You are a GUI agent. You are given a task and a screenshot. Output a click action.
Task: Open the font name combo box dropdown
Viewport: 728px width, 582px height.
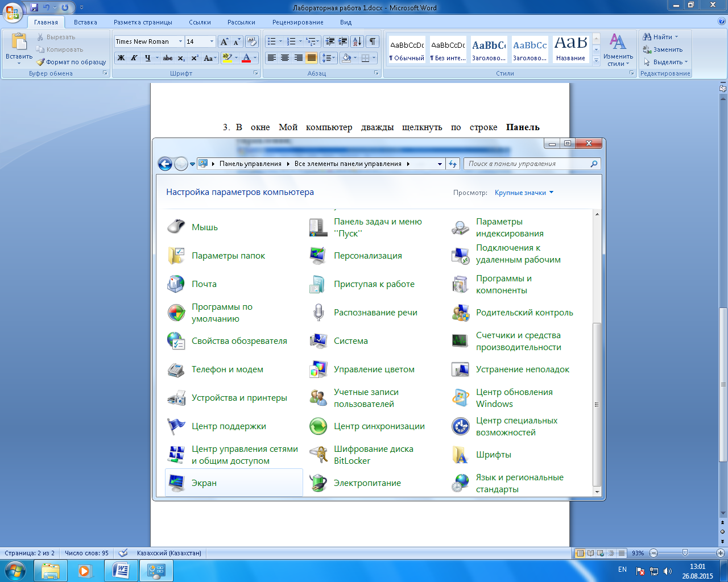180,41
